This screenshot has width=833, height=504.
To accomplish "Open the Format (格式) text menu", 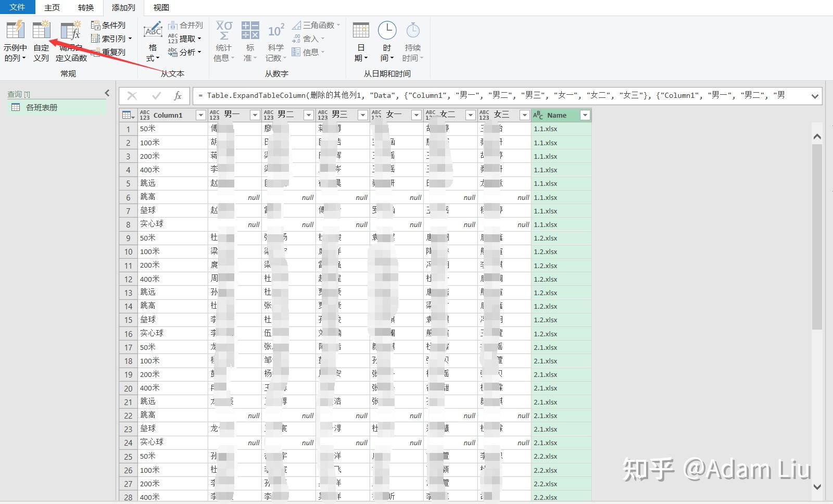I will (153, 42).
